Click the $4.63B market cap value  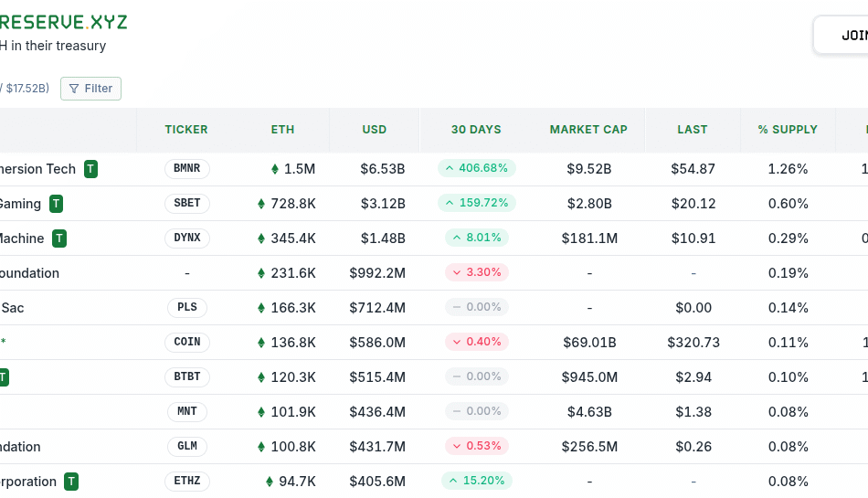pyautogui.click(x=589, y=412)
